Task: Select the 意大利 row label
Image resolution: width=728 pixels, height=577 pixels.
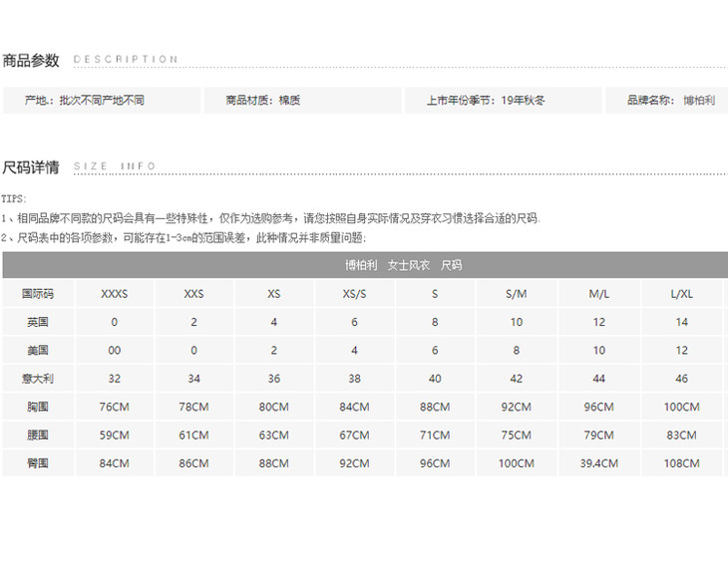Action: click(37, 379)
